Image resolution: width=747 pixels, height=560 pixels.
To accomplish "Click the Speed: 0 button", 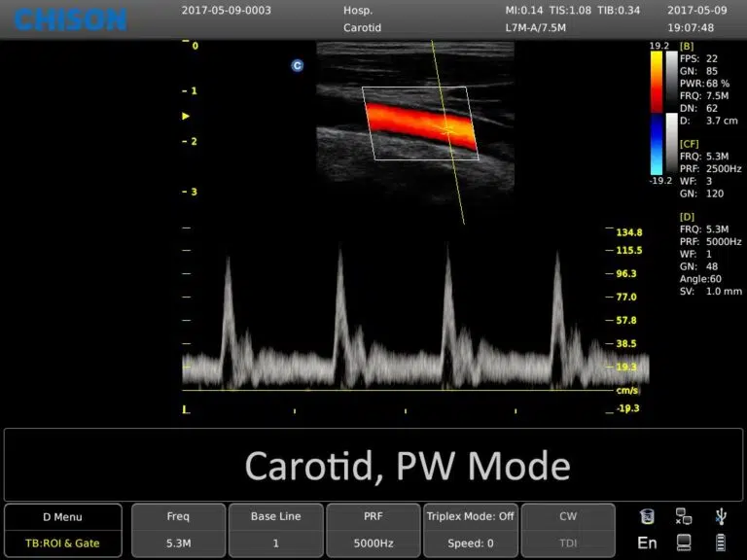I will pos(470,543).
